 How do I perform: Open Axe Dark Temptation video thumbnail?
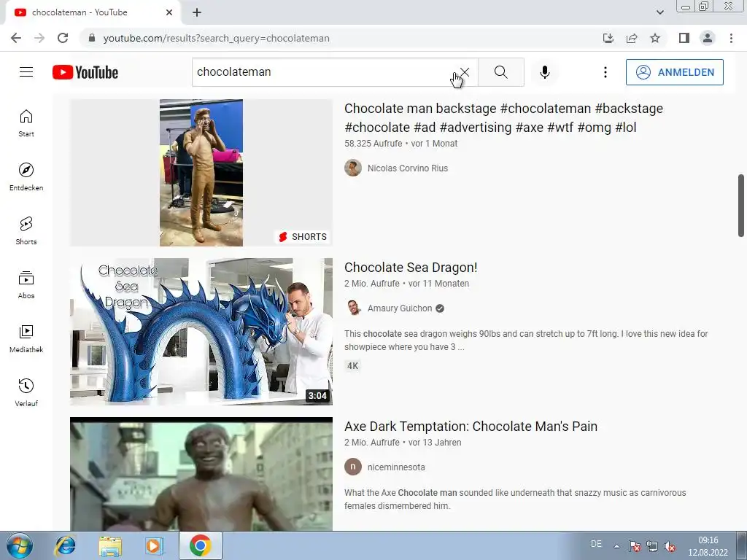pyautogui.click(x=201, y=474)
